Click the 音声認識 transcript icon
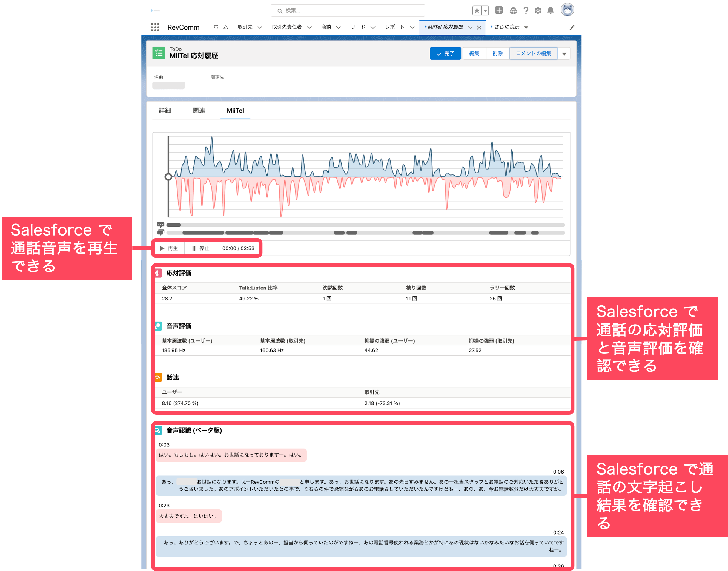 pyautogui.click(x=158, y=430)
